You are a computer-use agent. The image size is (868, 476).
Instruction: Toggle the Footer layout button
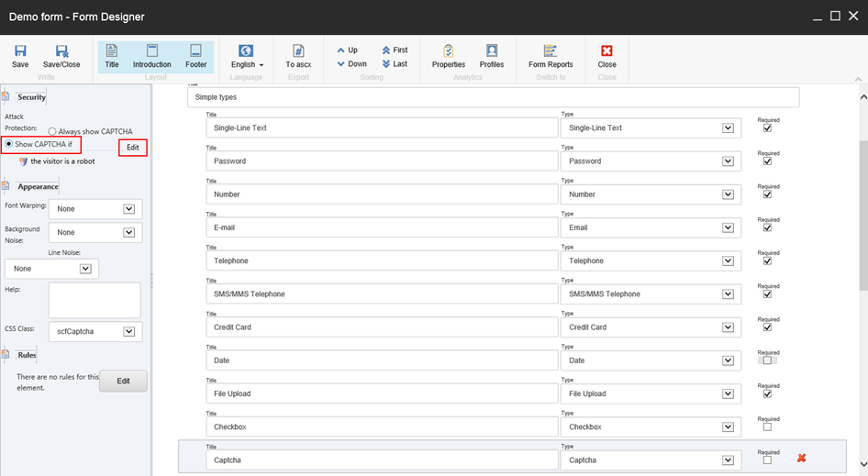click(x=195, y=55)
